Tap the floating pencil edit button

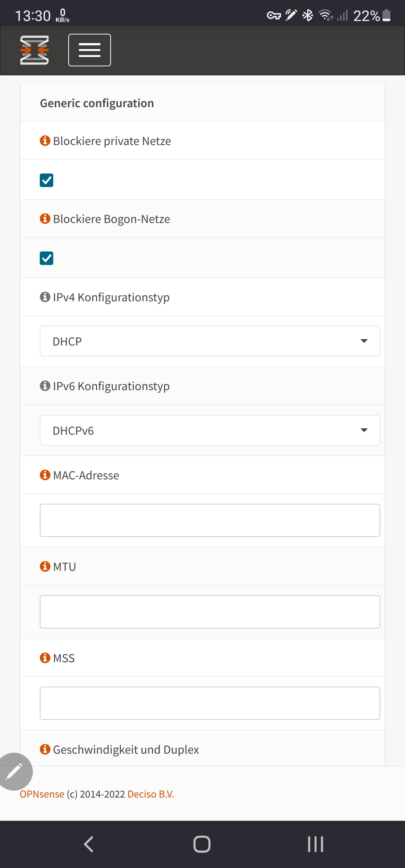(x=14, y=771)
